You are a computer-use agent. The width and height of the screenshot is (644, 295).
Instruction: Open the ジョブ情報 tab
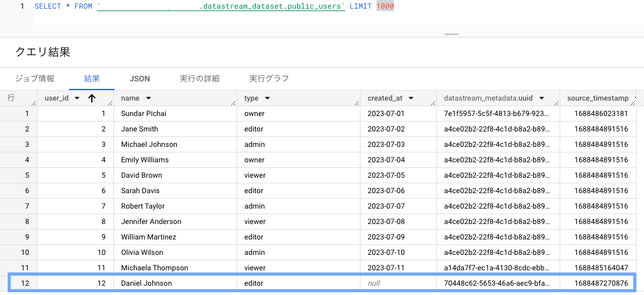click(x=35, y=78)
